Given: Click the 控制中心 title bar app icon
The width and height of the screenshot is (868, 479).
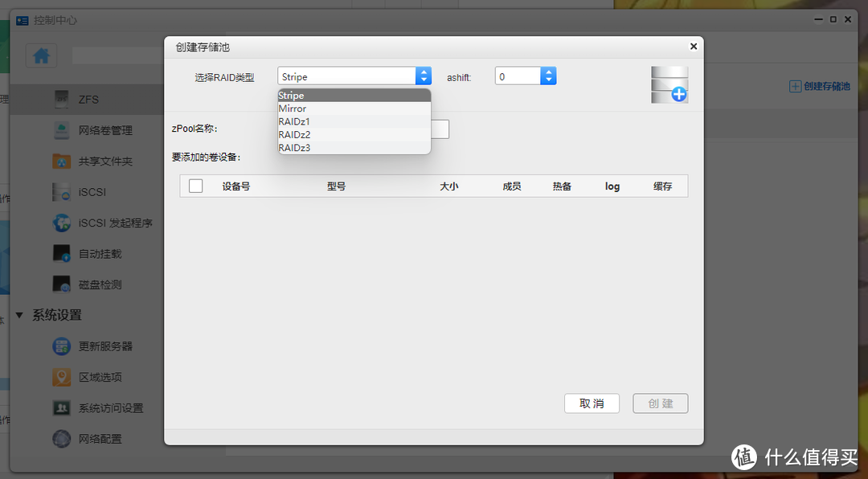Looking at the screenshot, I should [x=23, y=20].
